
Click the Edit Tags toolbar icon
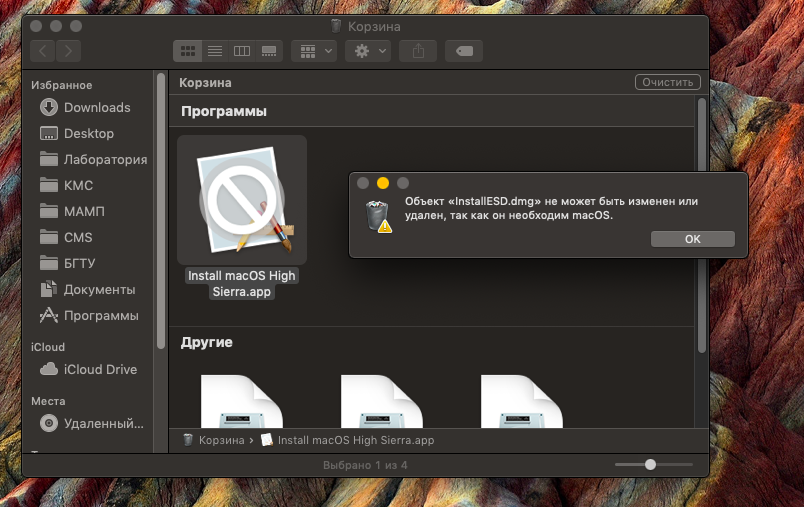click(464, 51)
